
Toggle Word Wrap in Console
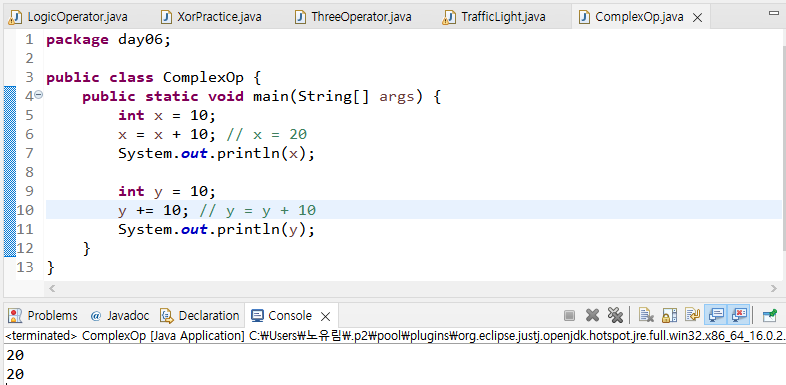693,315
